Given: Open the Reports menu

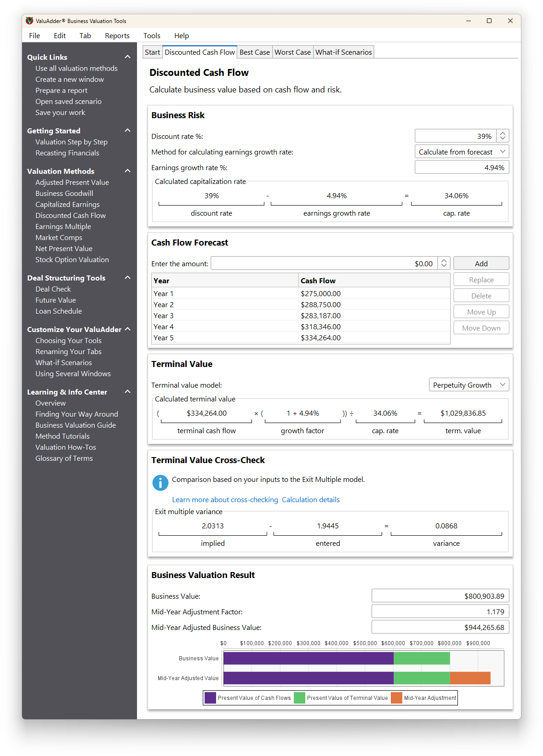Looking at the screenshot, I should tap(117, 36).
